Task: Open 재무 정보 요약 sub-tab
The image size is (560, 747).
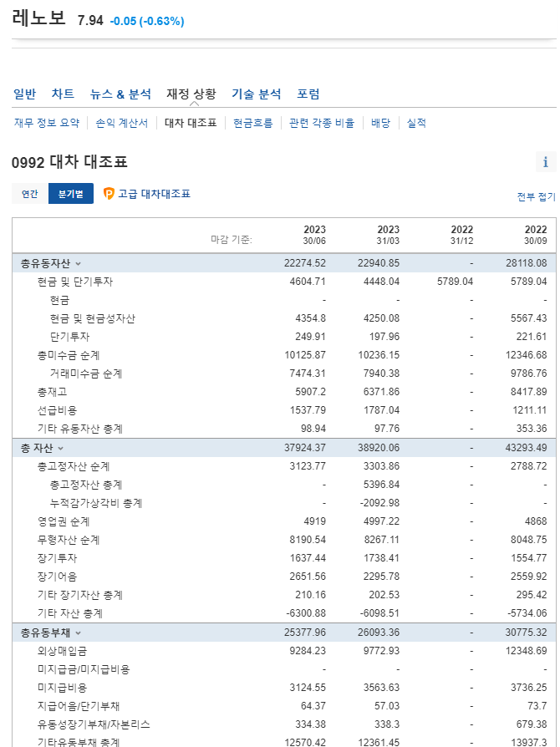Action: 47,123
